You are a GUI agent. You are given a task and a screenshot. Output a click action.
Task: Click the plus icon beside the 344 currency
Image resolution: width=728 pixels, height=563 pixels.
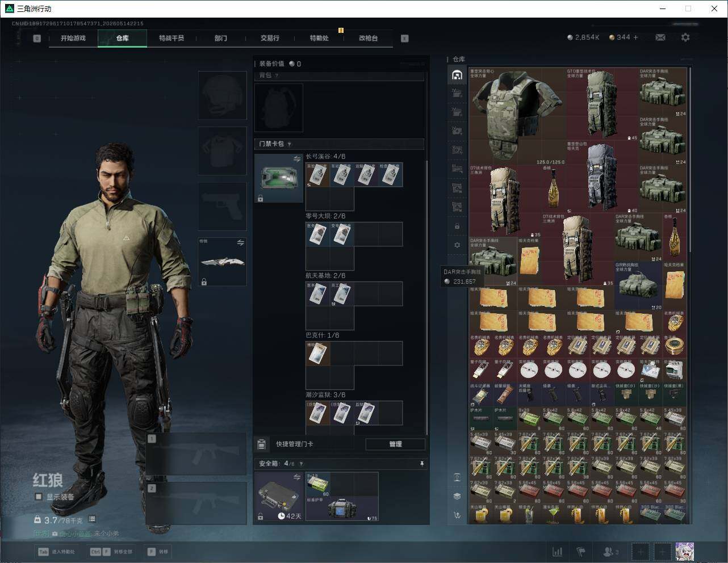pos(635,37)
